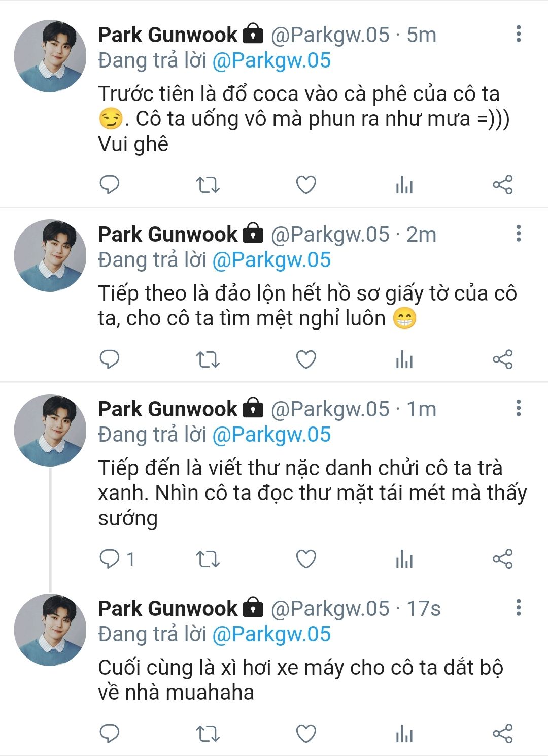Image resolution: width=548 pixels, height=756 pixels.
Task: Reply to the coca cà phê tweet
Action: tap(109, 185)
